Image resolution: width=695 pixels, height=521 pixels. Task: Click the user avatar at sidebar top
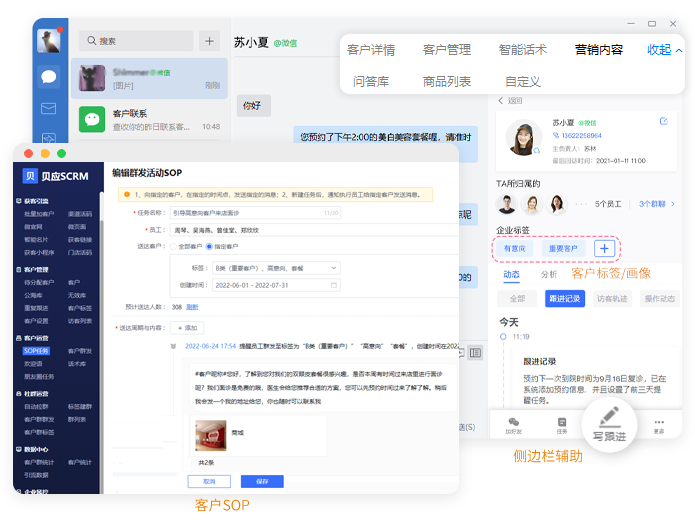click(x=49, y=40)
